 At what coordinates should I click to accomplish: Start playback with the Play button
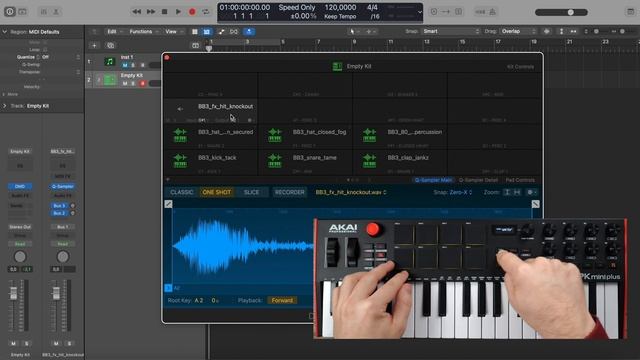[178, 12]
